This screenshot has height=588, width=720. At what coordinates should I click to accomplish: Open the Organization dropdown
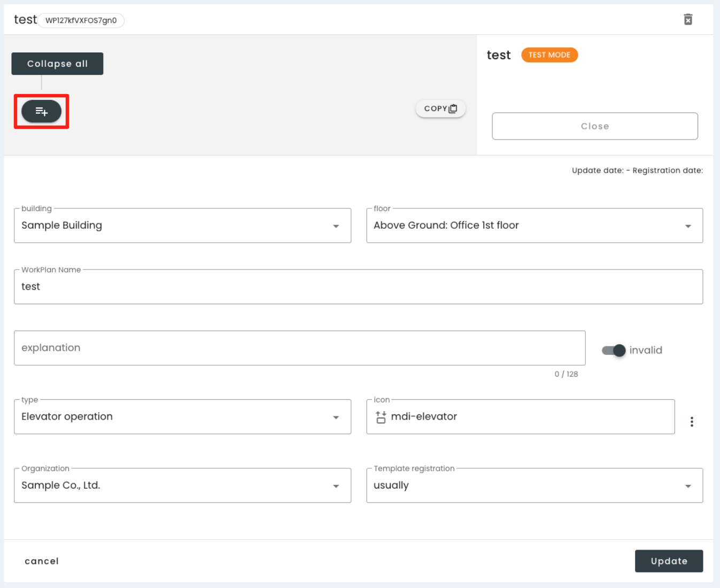pyautogui.click(x=182, y=485)
